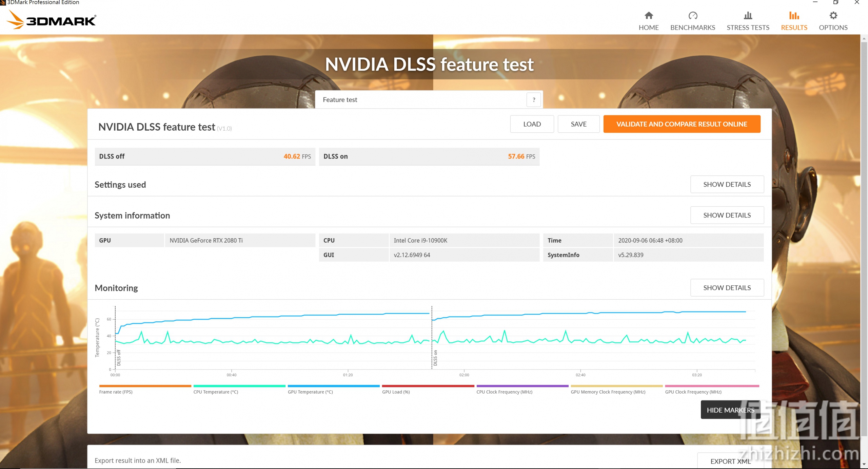Click the BENCHMARKS menu label
Screen dimensions: 868x469
point(693,27)
